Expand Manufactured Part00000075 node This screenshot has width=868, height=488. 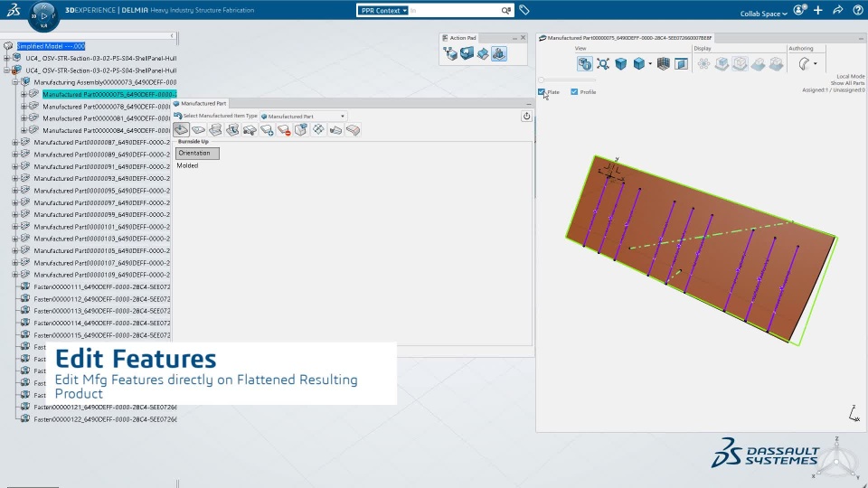(24, 94)
